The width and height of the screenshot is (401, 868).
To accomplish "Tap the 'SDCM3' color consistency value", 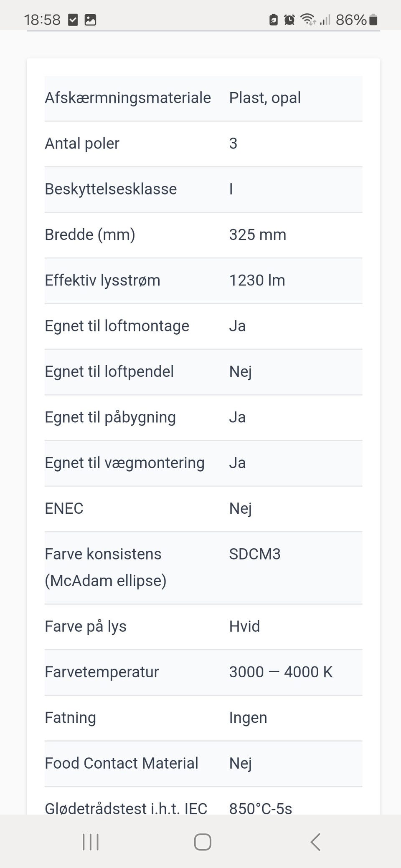I will click(255, 554).
